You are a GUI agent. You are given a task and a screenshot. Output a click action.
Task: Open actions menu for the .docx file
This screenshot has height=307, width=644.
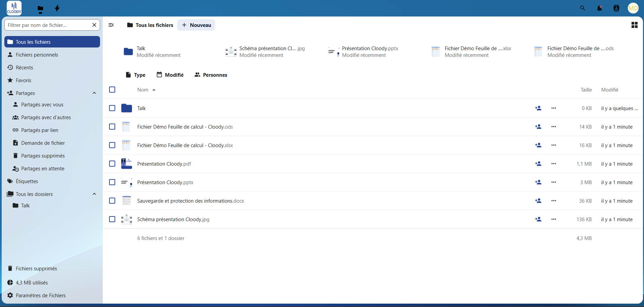pyautogui.click(x=554, y=201)
